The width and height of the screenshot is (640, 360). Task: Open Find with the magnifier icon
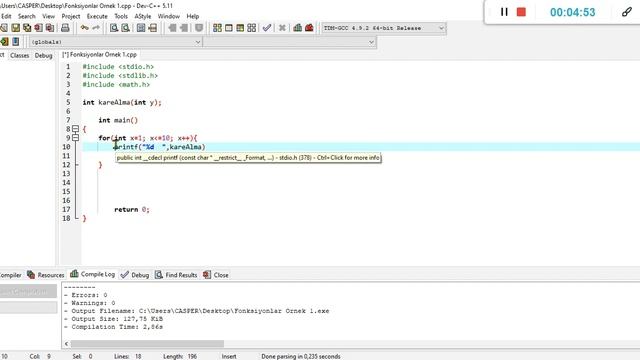point(114,28)
